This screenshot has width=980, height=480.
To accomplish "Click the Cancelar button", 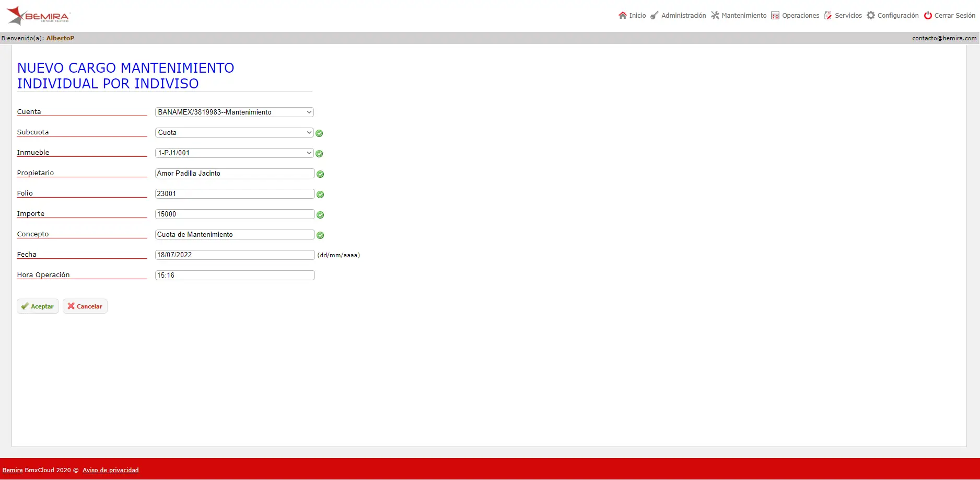I will [85, 306].
